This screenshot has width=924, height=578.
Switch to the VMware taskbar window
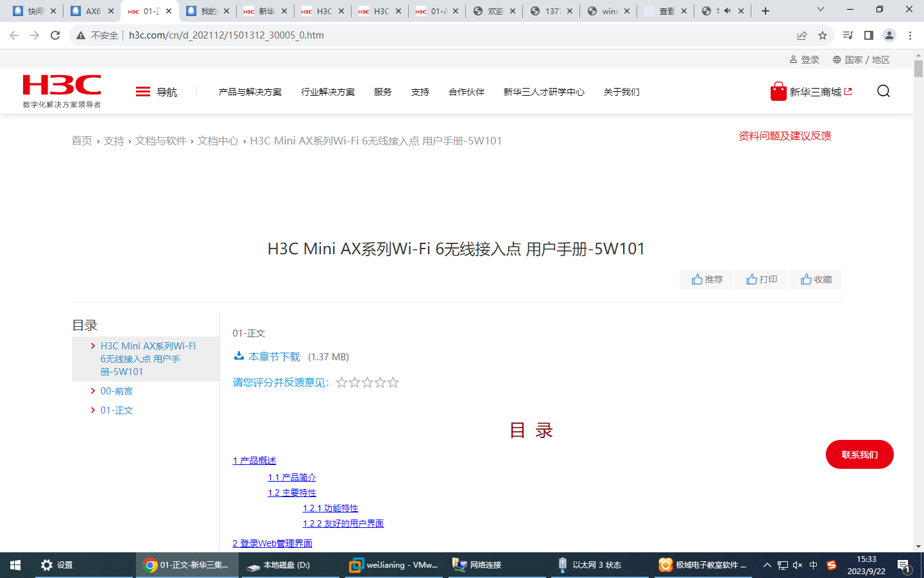394,565
